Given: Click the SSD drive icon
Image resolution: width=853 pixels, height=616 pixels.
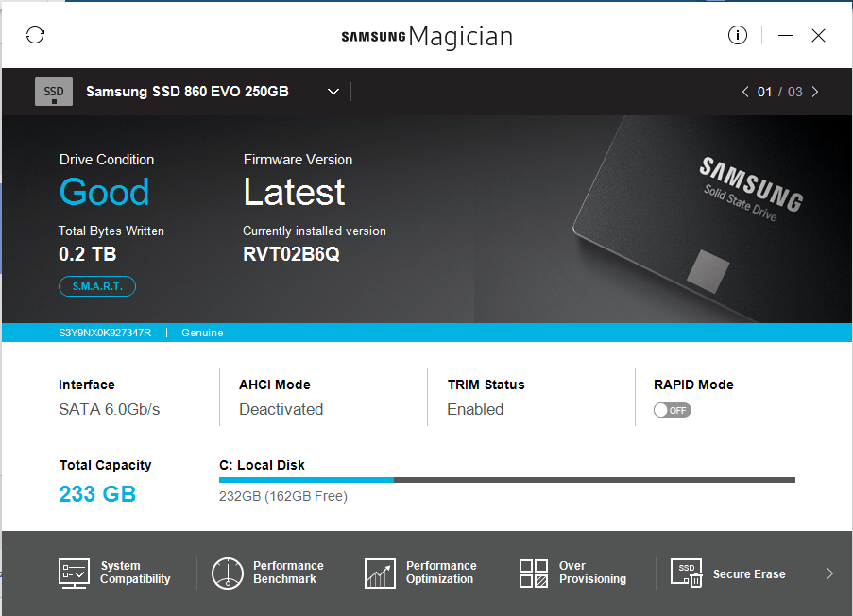Looking at the screenshot, I should tap(53, 92).
